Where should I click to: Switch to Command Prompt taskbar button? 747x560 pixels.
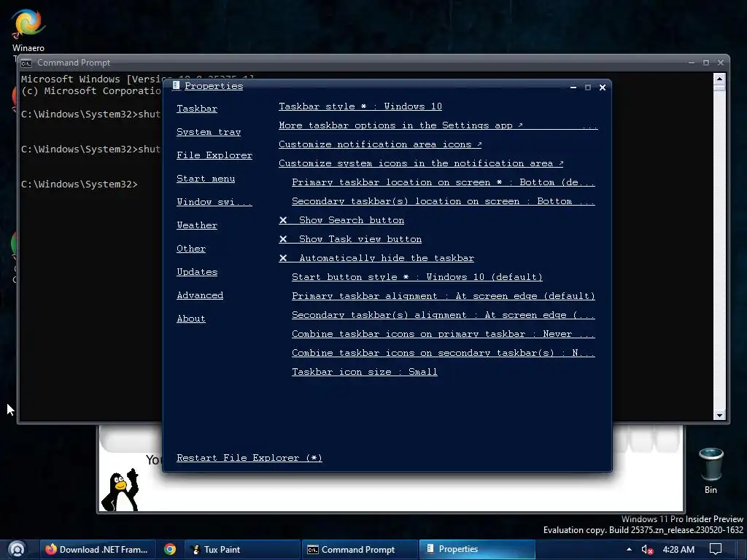click(359, 550)
